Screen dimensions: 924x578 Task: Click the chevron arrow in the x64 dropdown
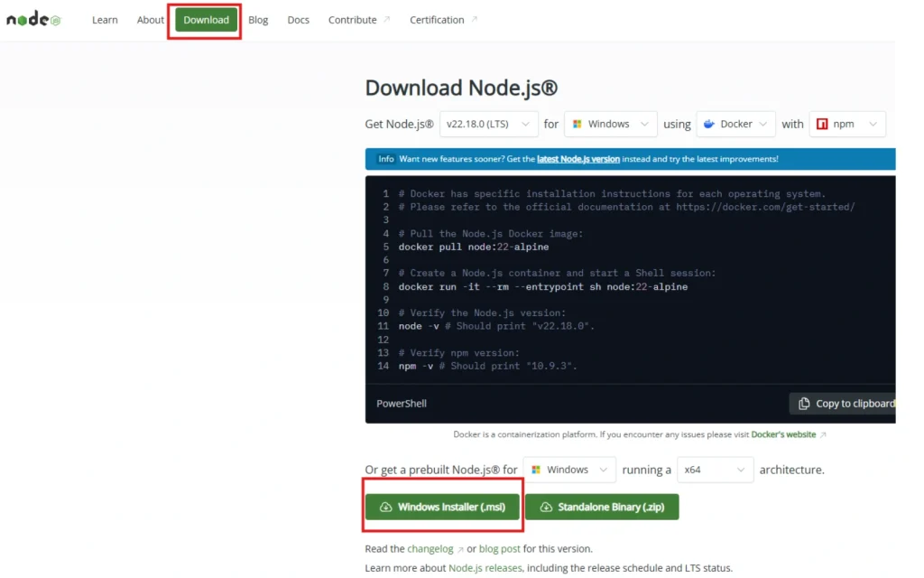(741, 470)
